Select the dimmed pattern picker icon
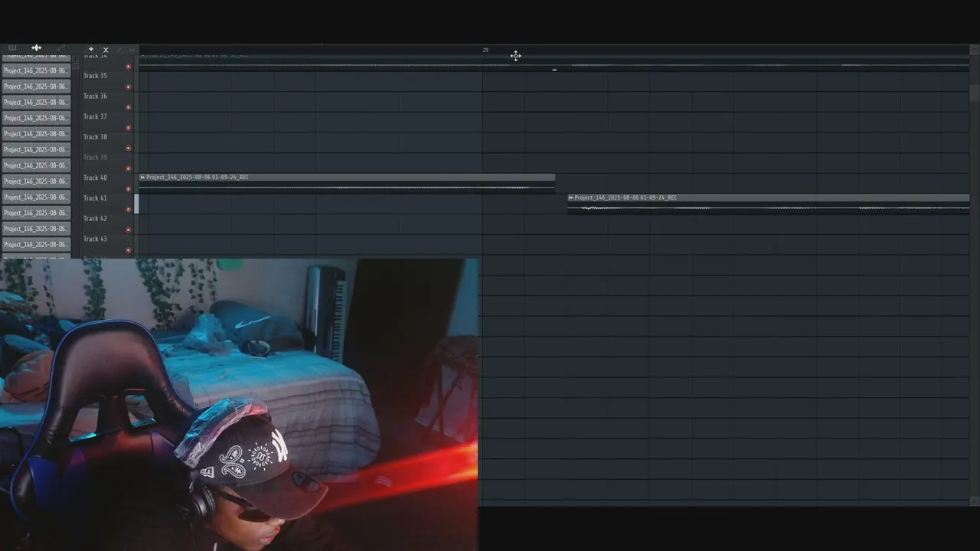This screenshot has width=980, height=551. point(12,47)
